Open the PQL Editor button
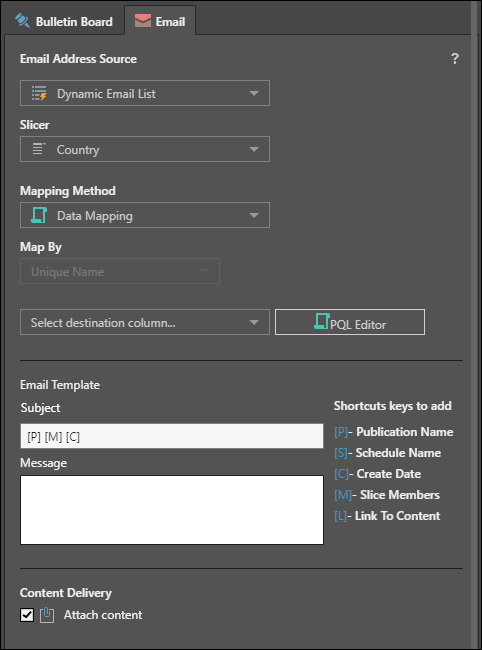This screenshot has width=482, height=650. pyautogui.click(x=350, y=322)
